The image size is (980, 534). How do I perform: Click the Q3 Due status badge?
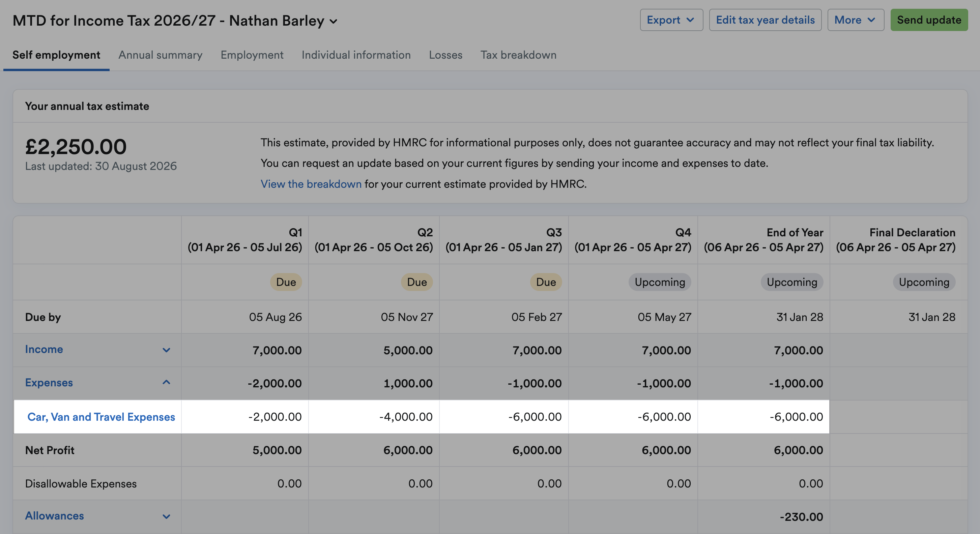click(x=546, y=282)
